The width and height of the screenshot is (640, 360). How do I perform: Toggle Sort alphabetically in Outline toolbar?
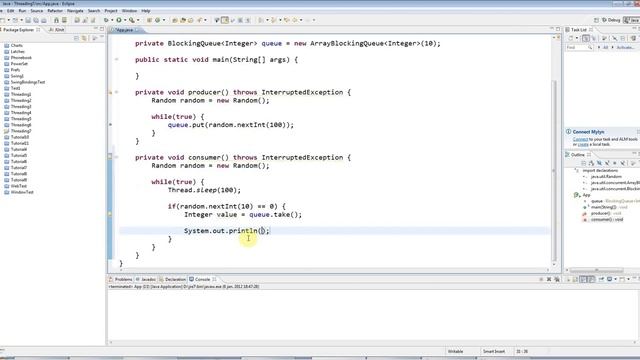tap(591, 163)
